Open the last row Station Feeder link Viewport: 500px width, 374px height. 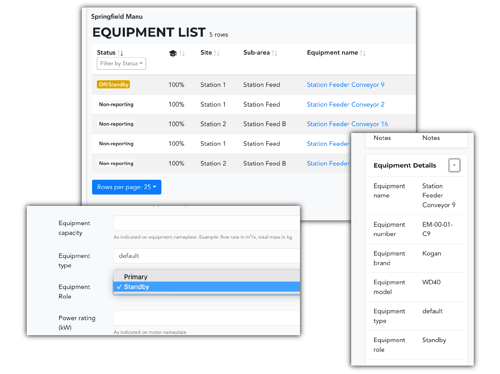point(328,163)
